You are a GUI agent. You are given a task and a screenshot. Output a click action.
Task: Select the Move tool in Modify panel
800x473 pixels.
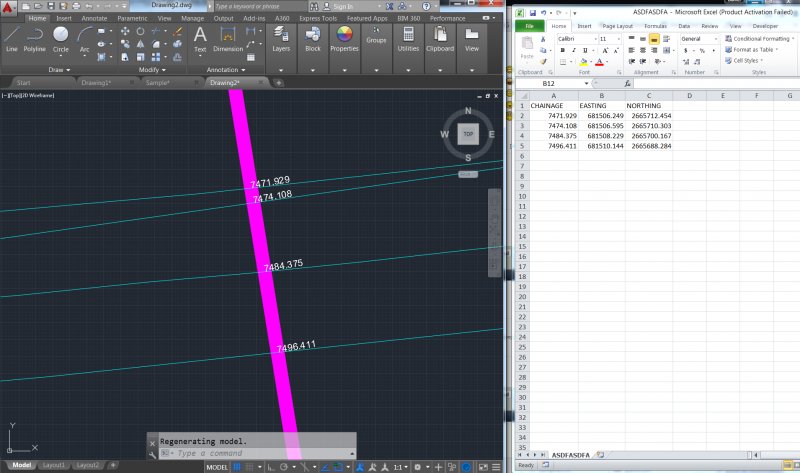pos(125,32)
